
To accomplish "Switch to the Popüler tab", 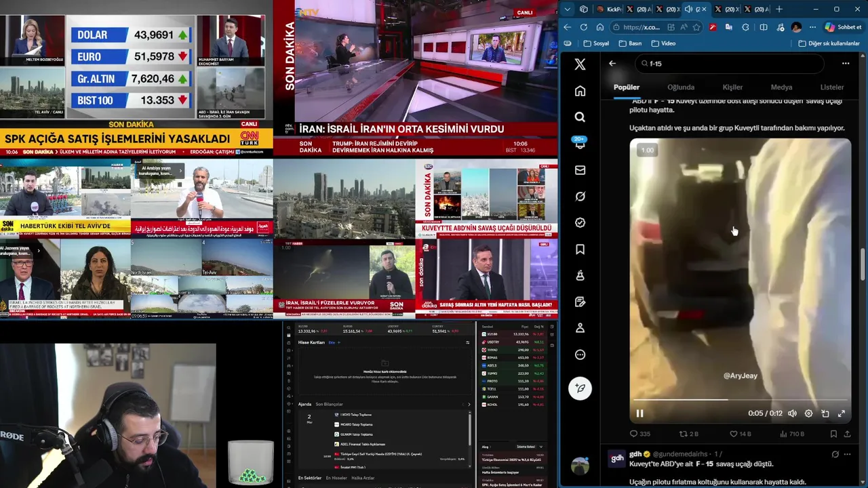I will click(x=627, y=87).
